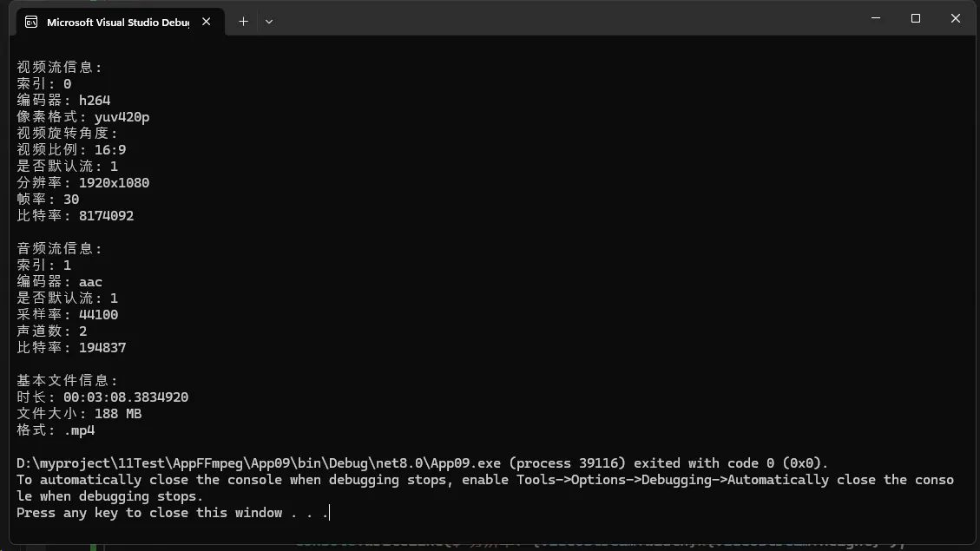Click the aac audio encoder line

[60, 282]
